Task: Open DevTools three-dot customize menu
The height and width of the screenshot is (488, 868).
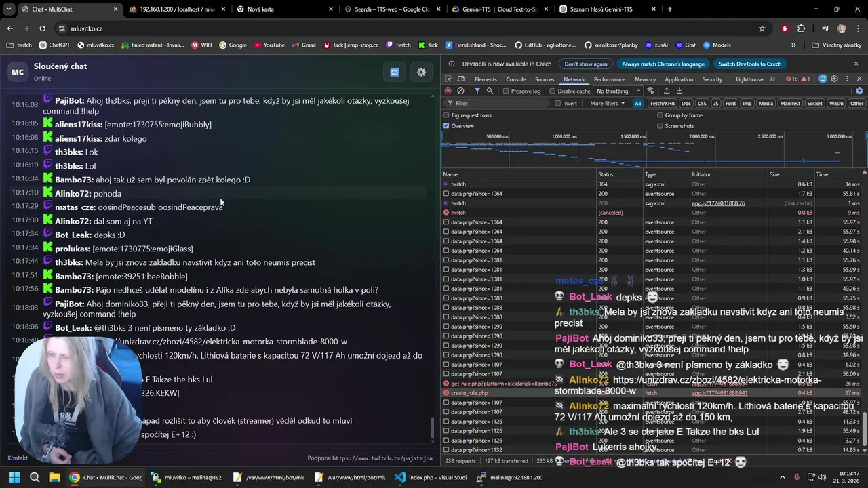Action: pyautogui.click(x=846, y=79)
